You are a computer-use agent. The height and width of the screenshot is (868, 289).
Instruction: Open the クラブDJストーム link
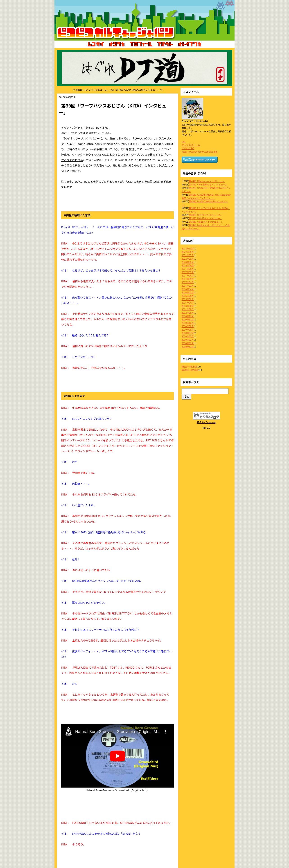[191, 145]
